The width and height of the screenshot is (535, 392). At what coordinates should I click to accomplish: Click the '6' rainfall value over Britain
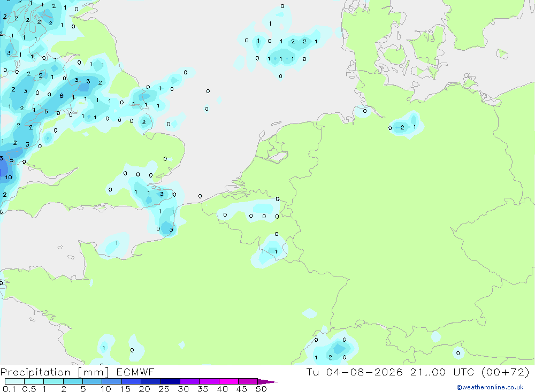pyautogui.click(x=62, y=96)
